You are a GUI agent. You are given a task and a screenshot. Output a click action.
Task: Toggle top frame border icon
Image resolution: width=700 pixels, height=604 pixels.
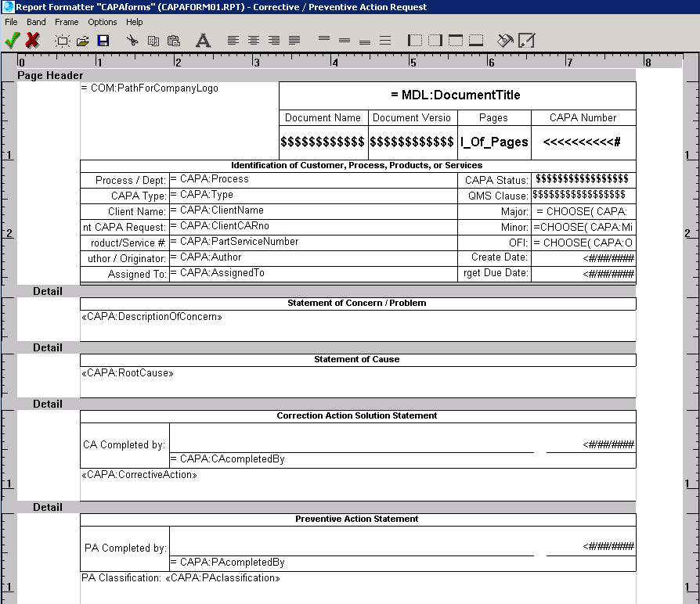click(x=456, y=40)
